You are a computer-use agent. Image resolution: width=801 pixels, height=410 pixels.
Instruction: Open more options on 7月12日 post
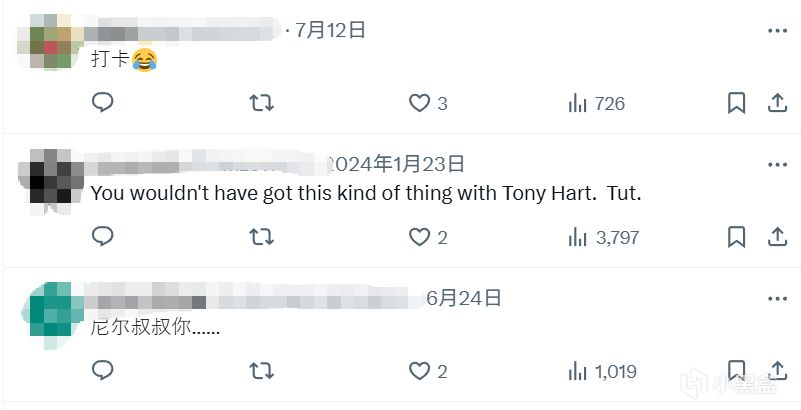[777, 31]
